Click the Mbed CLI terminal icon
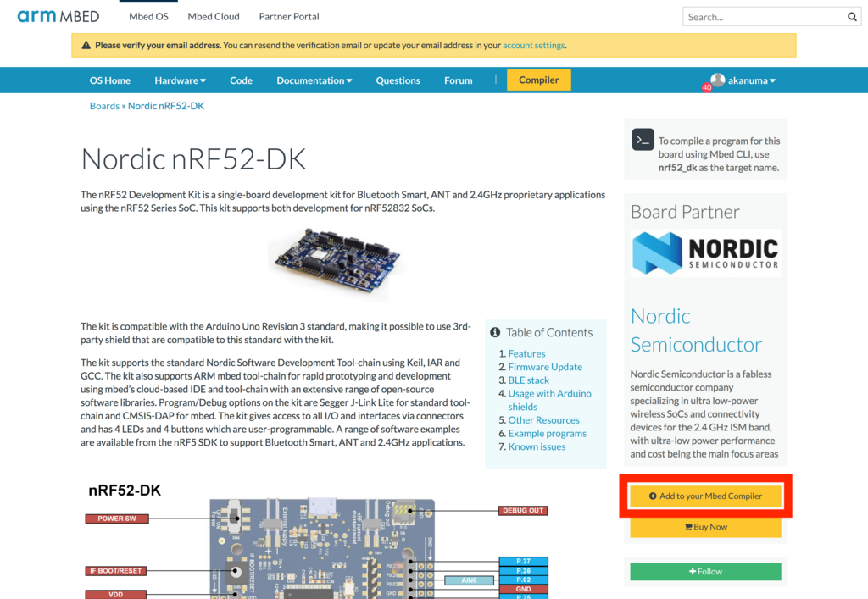Image resolution: width=868 pixels, height=599 pixels. pos(643,140)
